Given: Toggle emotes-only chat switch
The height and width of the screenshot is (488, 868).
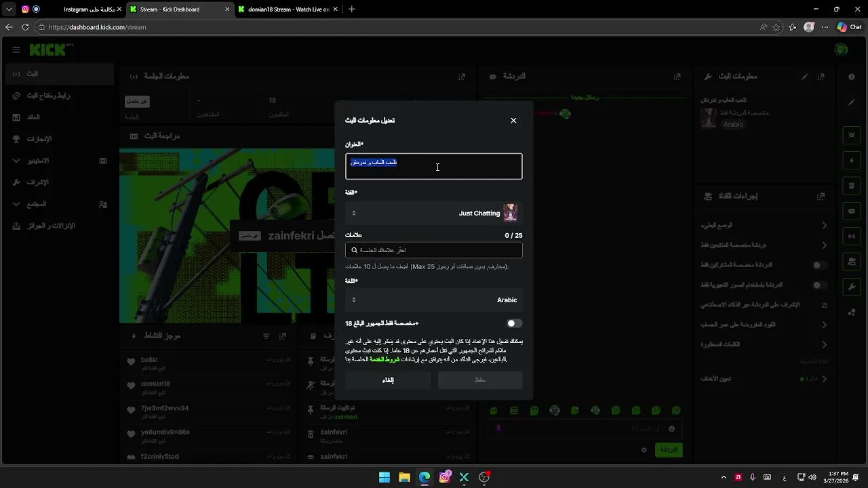Looking at the screenshot, I should pyautogui.click(x=820, y=285).
